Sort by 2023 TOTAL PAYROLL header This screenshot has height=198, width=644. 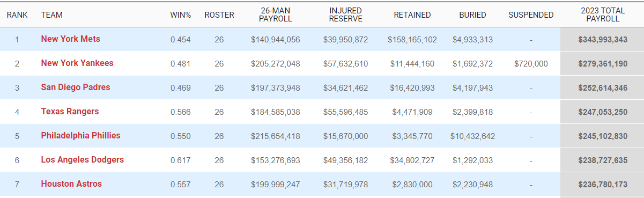tap(603, 15)
